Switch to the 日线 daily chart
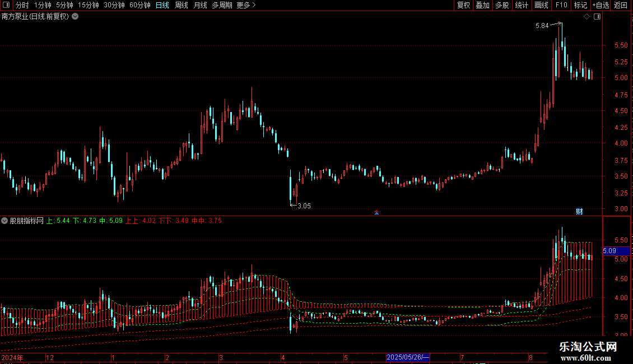The height and width of the screenshot is (364, 633). coord(162,5)
